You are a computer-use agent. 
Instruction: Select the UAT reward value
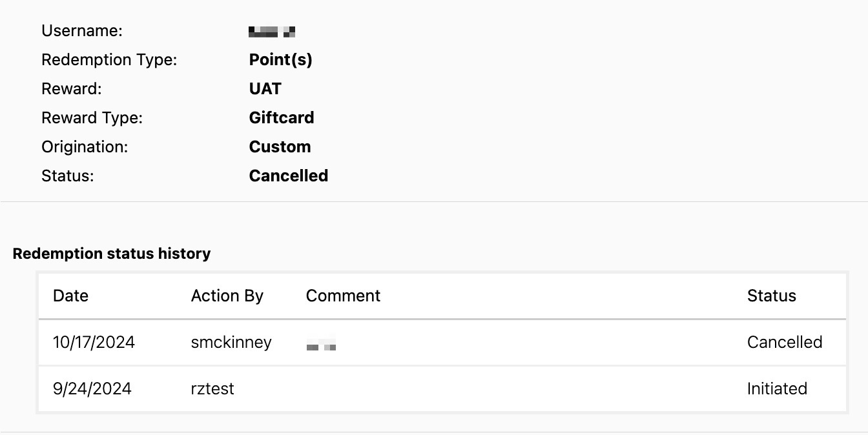pos(265,88)
